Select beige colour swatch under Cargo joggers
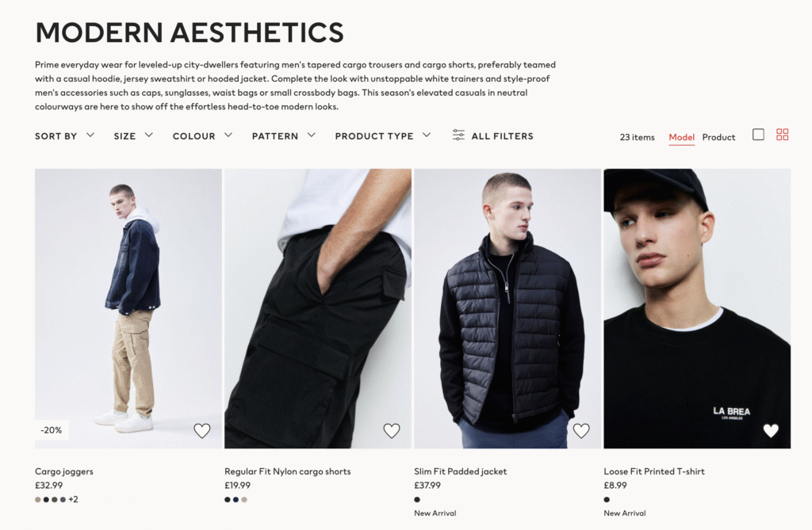812x530 pixels. tap(38, 499)
